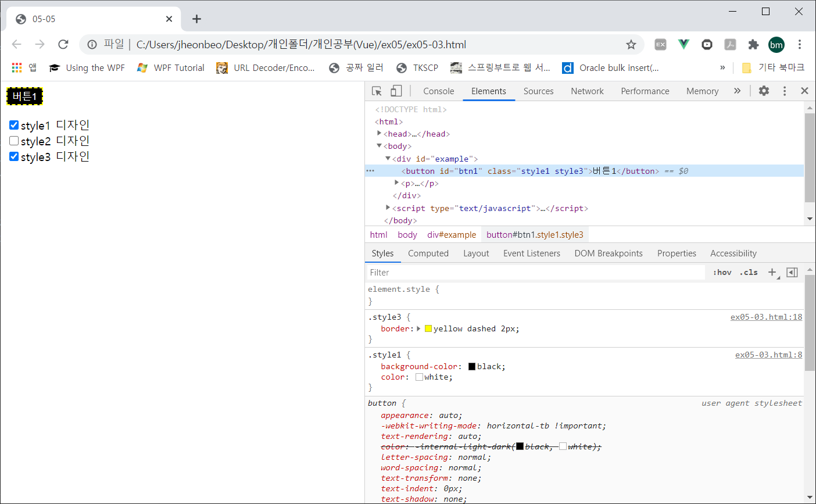Click the styles Filter input field
Viewport: 816px width, 504px height.
coord(536,273)
